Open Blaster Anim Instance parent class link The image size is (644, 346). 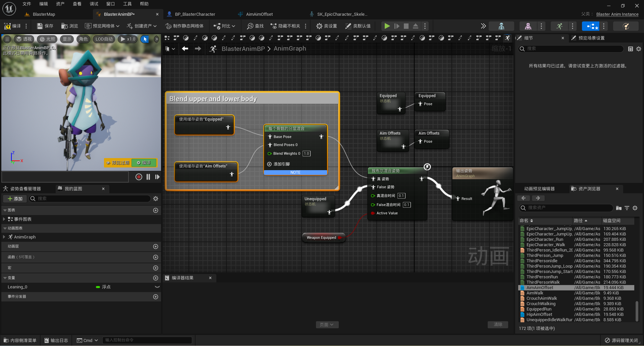(x=617, y=14)
